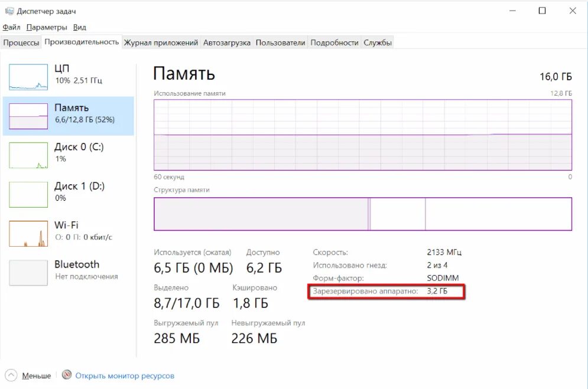Viewport: 588px width, 389px height.
Task: Click the Открыть монитор ресурсов link
Action: (125, 375)
